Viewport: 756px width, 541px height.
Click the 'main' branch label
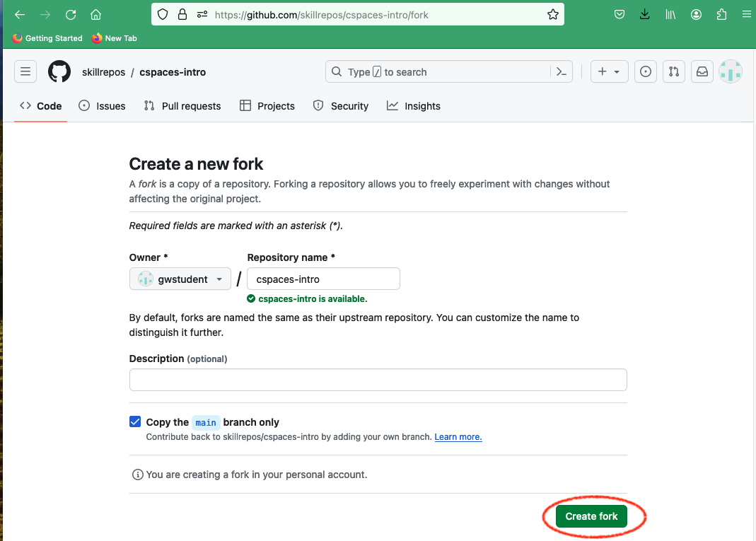206,422
